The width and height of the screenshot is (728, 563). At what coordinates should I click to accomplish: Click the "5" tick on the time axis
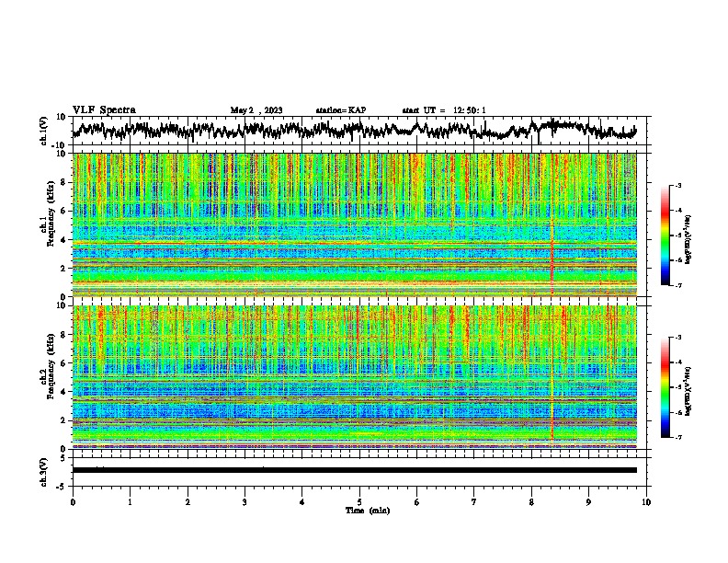click(359, 502)
